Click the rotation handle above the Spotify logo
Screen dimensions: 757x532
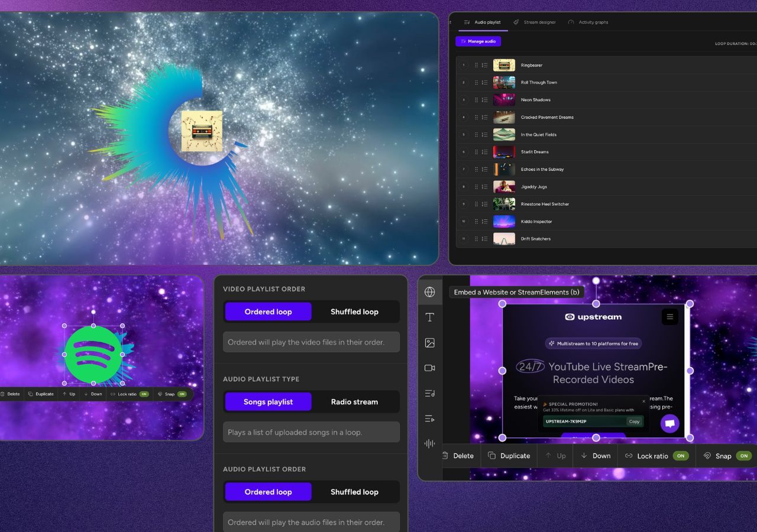pos(93,312)
